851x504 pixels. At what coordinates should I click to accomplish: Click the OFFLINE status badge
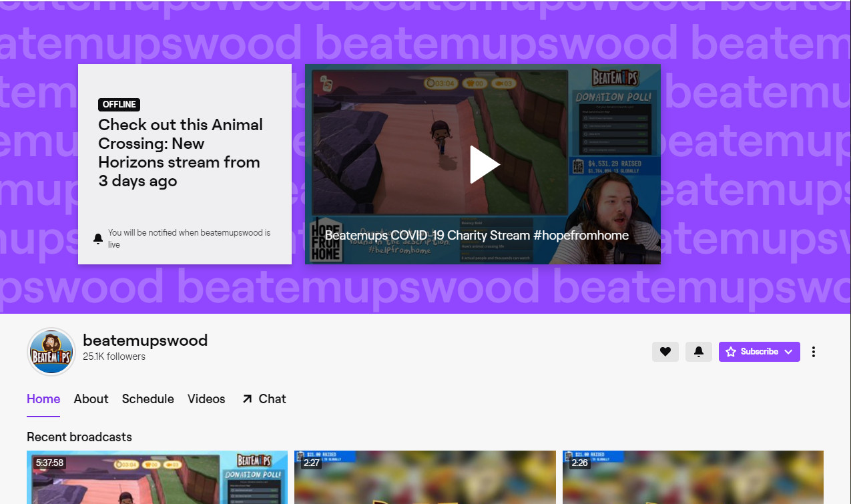pyautogui.click(x=119, y=104)
